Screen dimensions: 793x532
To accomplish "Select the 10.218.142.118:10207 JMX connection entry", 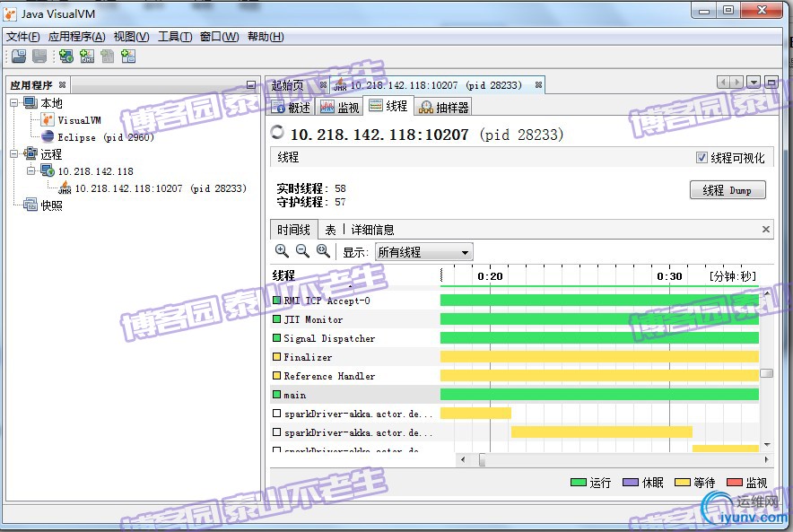I will [161, 188].
